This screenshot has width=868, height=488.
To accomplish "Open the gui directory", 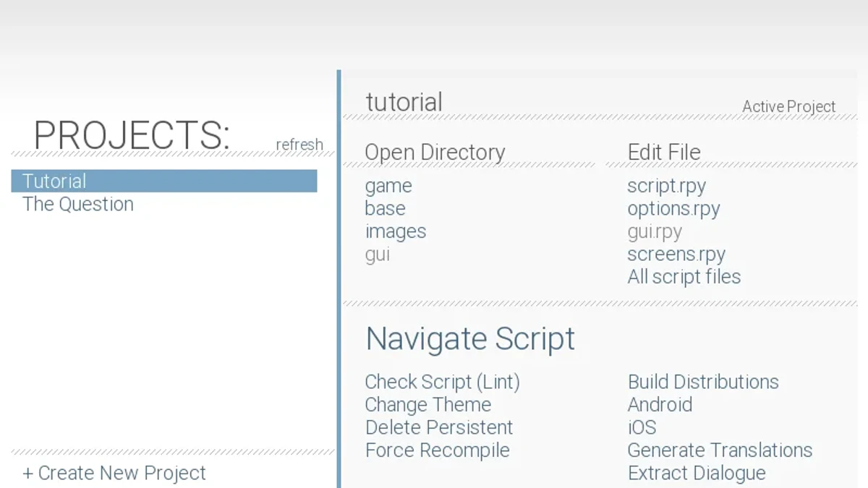I will click(x=377, y=254).
